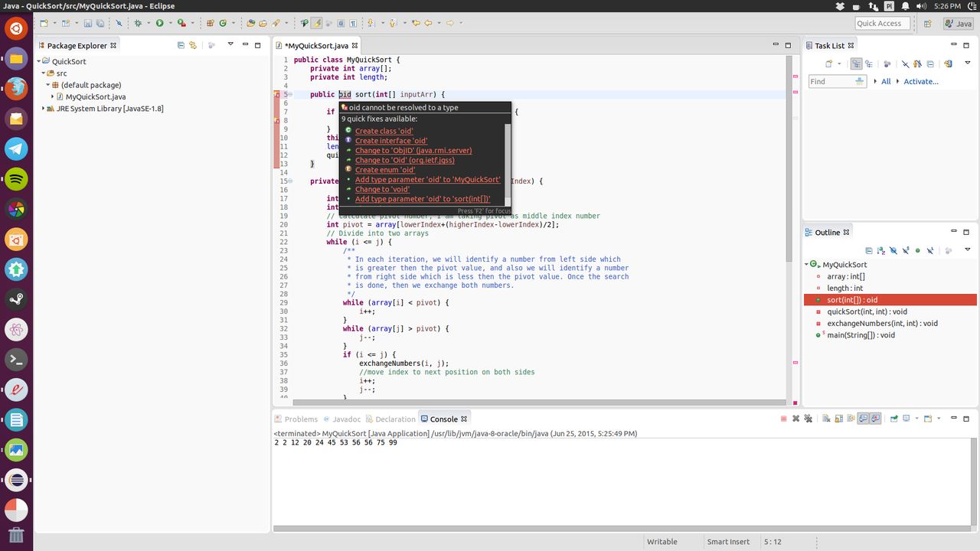Click Remove Launch (X) icon in Console
The width and height of the screenshot is (980, 551).
[796, 419]
